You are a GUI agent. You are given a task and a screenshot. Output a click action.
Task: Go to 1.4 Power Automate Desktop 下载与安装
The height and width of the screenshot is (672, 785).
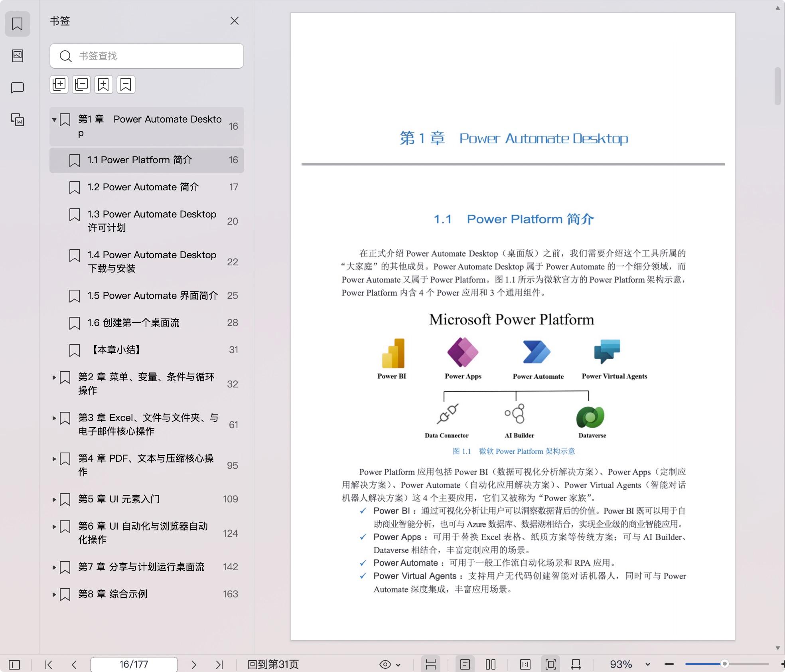point(147,262)
